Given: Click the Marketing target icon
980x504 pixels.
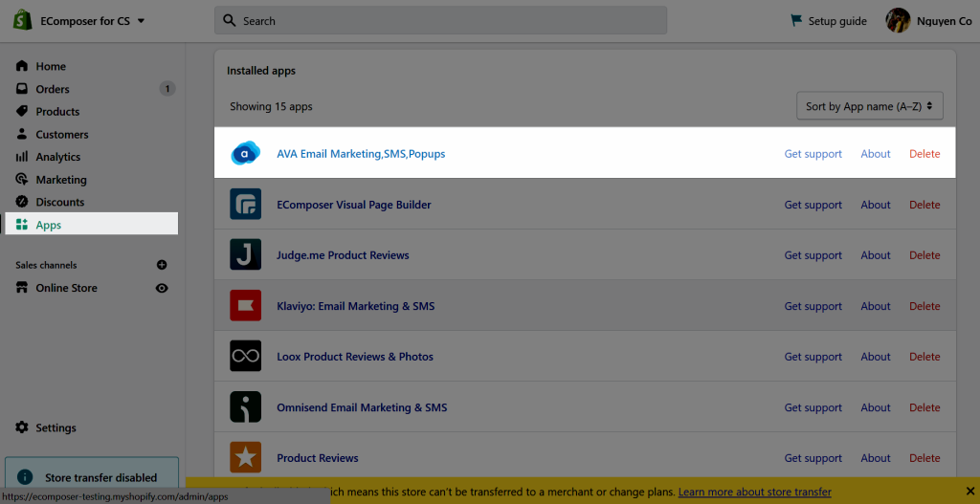Looking at the screenshot, I should [x=22, y=179].
